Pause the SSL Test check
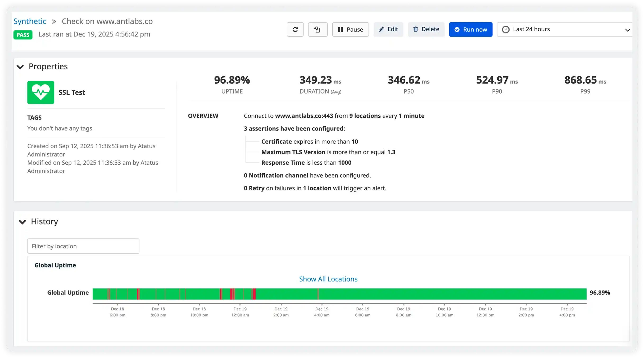This screenshot has width=644, height=358. click(350, 29)
